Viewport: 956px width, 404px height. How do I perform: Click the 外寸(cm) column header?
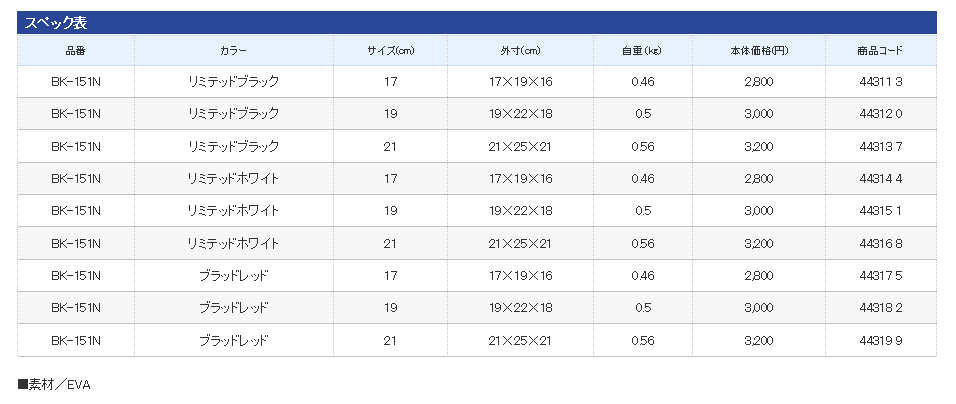click(x=520, y=50)
